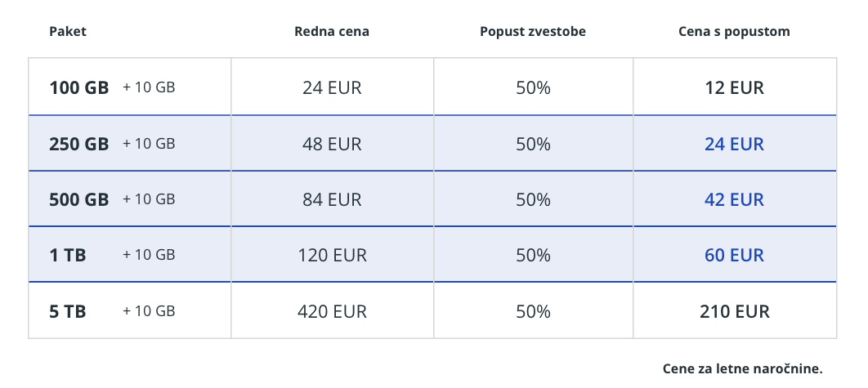Click the 50% discount in 1 TB row
This screenshot has width=868, height=388.
[x=533, y=255]
